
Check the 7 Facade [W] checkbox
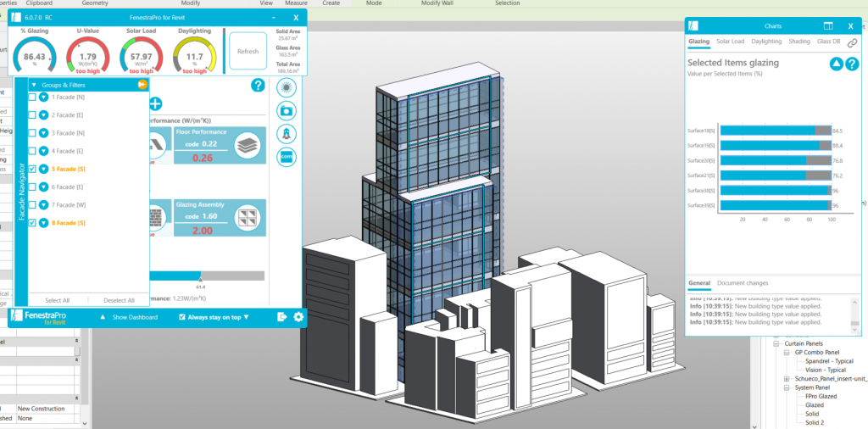[32, 205]
